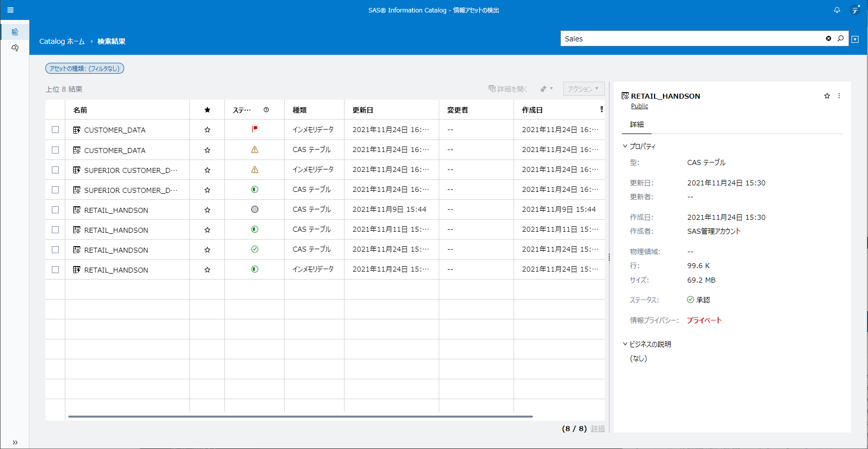Viewport: 868px width, 449px height.
Task: Check last RETAIL_HANDSON インメモリデータ row checkbox
Action: pos(55,270)
